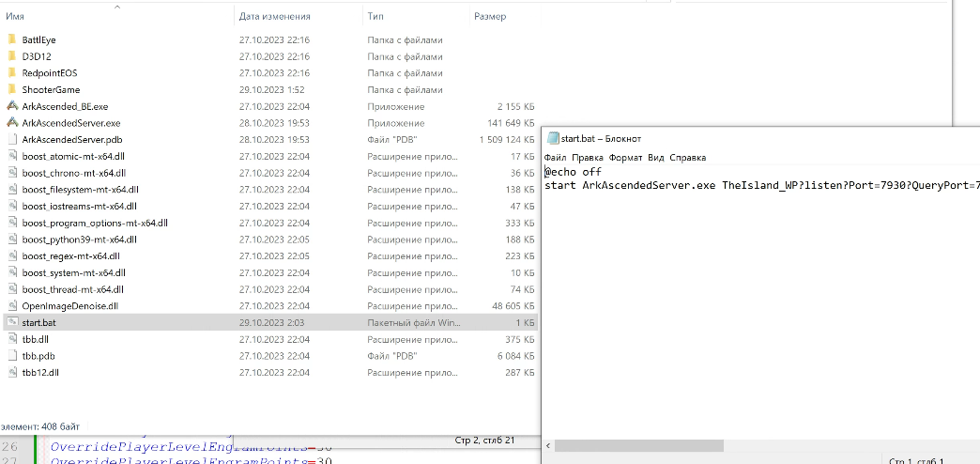Click the Explorer status text '408 байт'
Screen dimensions: 980x464
[61, 427]
